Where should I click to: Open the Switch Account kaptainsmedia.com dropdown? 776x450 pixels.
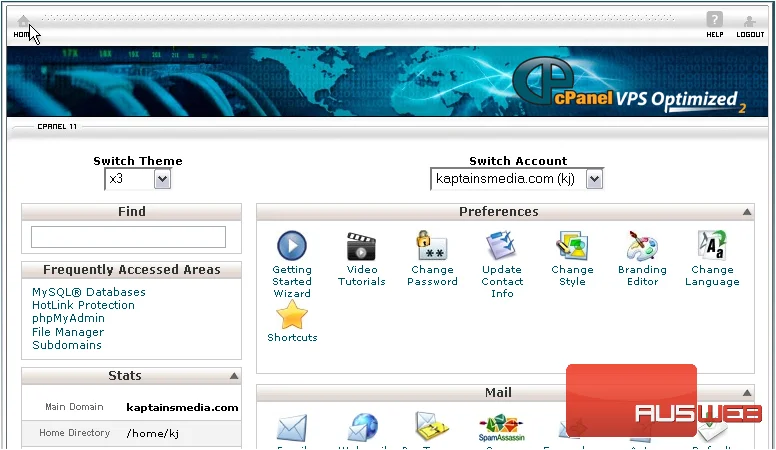(x=517, y=179)
